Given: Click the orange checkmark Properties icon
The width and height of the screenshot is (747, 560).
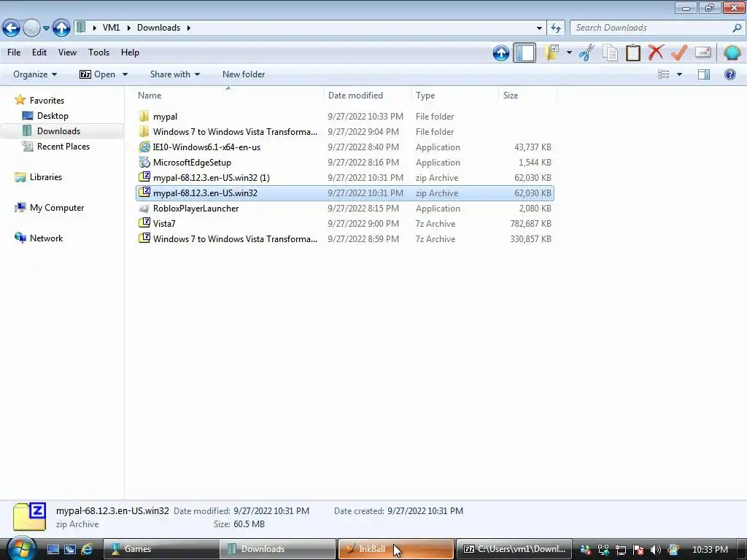Looking at the screenshot, I should (x=679, y=52).
